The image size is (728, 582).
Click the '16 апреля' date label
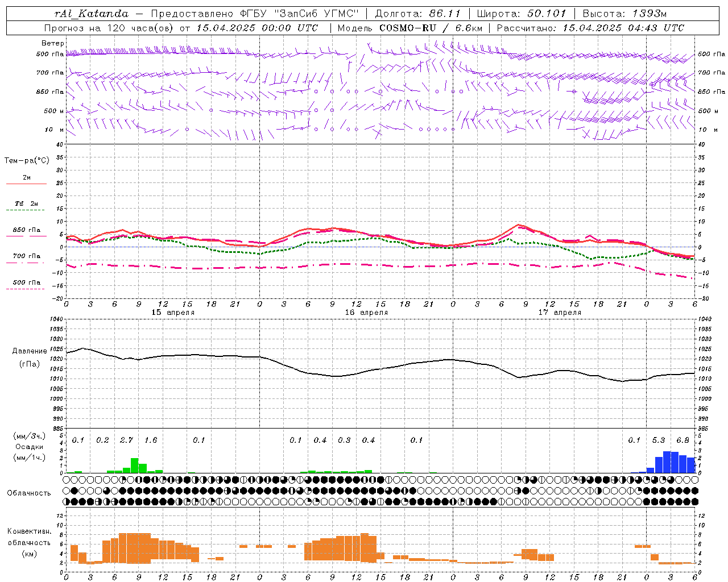pos(366,313)
